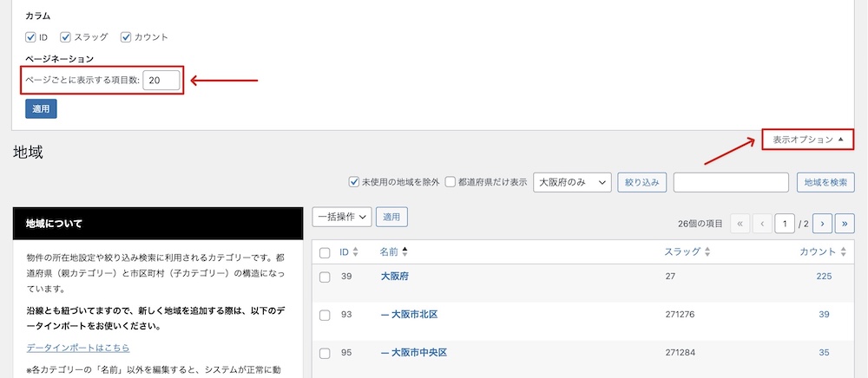Open the — 大阪市北区 region link
The image size is (868, 378).
[x=410, y=315]
